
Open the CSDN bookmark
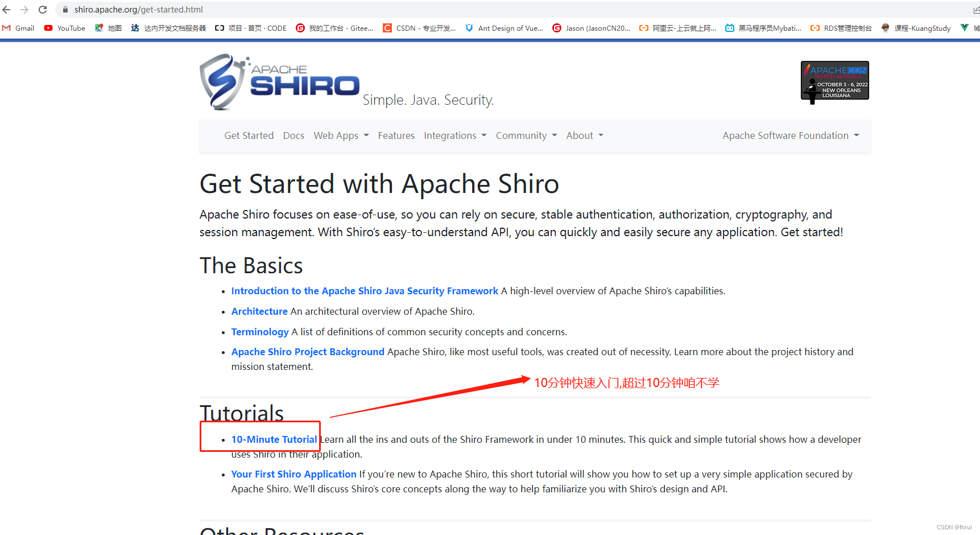click(x=419, y=27)
